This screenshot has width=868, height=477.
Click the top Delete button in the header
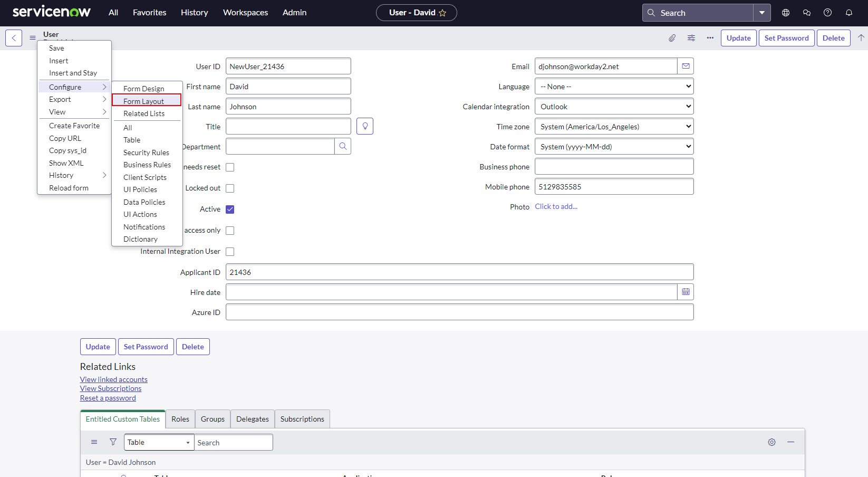833,38
